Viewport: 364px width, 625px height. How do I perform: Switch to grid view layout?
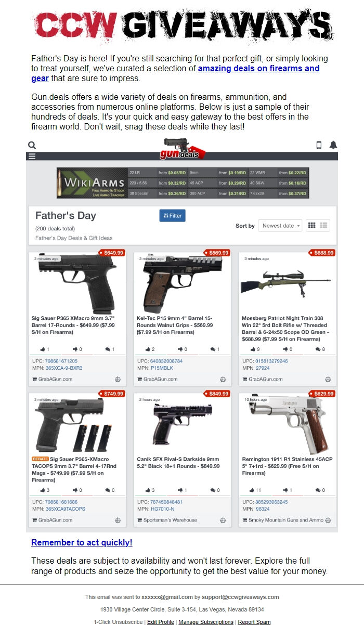pyautogui.click(x=312, y=226)
